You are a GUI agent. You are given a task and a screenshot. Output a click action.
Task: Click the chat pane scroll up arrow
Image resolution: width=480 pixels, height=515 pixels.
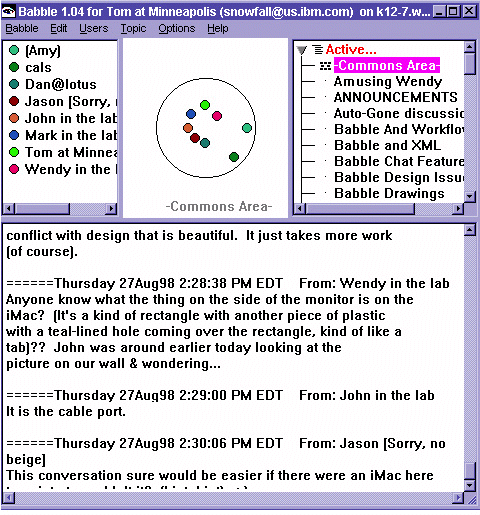(x=470, y=230)
